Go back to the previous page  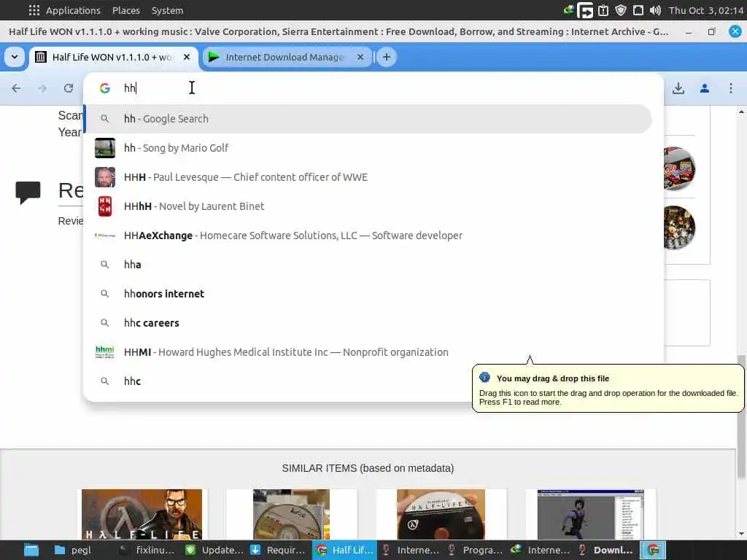16,88
